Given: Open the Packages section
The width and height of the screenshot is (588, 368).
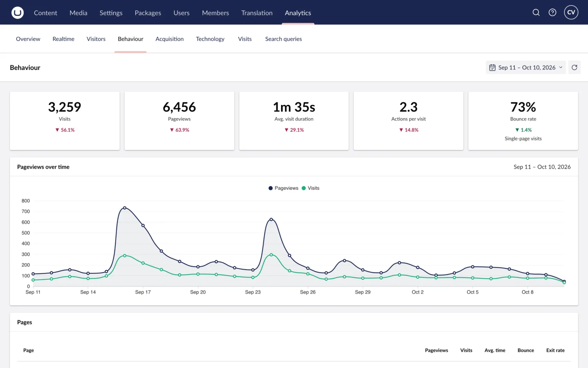Looking at the screenshot, I should (148, 13).
